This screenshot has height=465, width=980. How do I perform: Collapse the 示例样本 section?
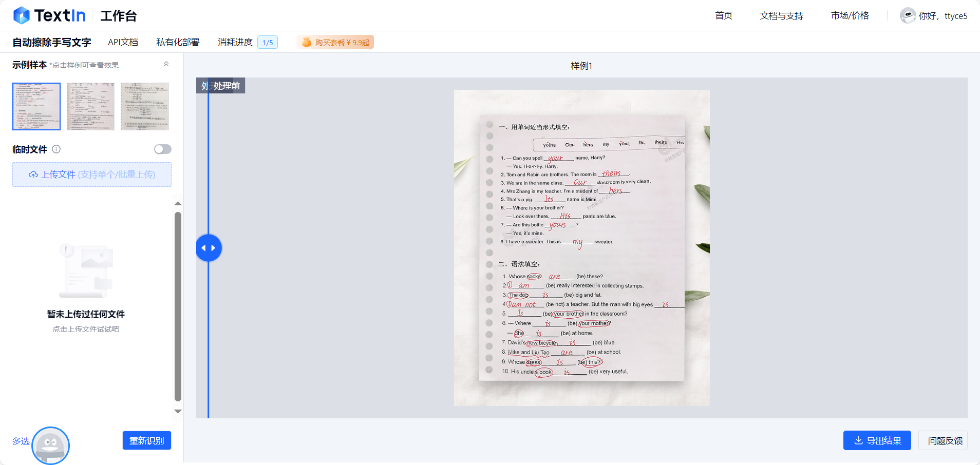(166, 64)
